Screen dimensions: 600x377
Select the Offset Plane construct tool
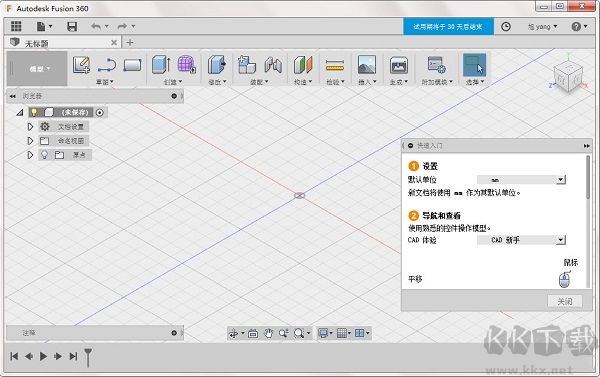[x=303, y=64]
